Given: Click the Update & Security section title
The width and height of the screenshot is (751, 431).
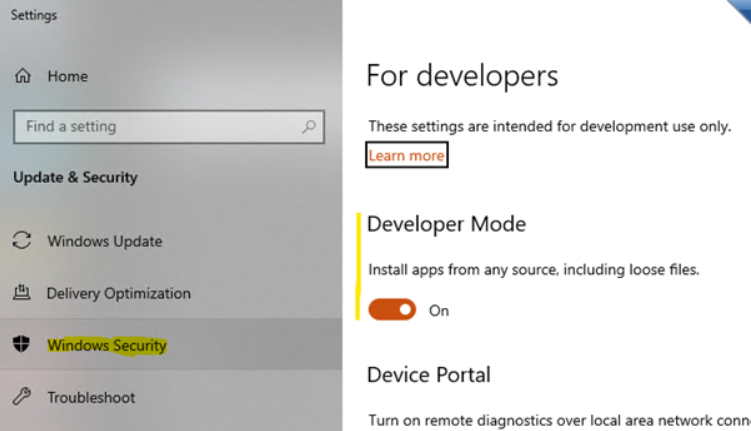Looking at the screenshot, I should [75, 178].
